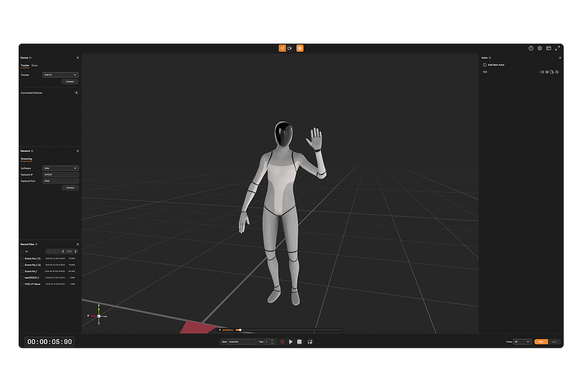Click the person icon for actor 123
The width and height of the screenshot is (583, 392).
(557, 72)
